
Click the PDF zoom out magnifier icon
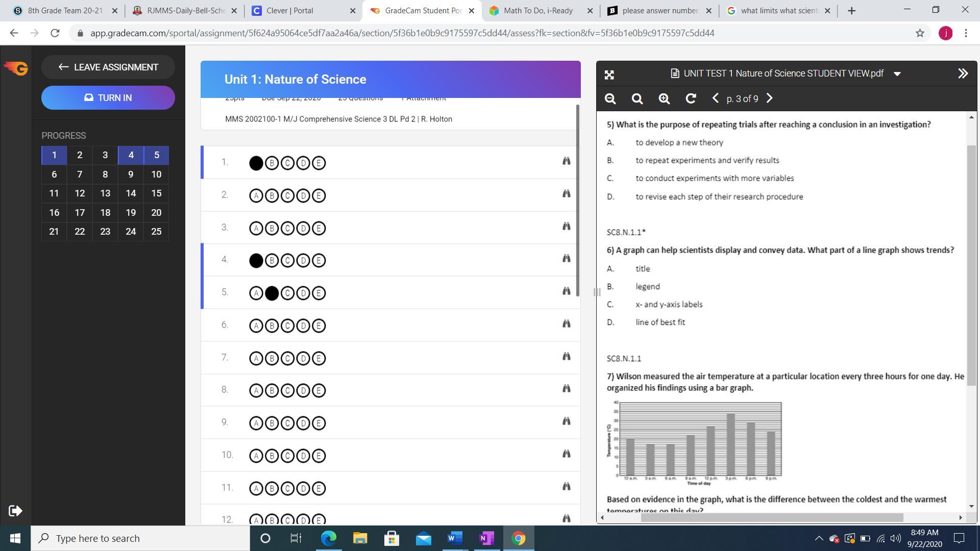(610, 99)
